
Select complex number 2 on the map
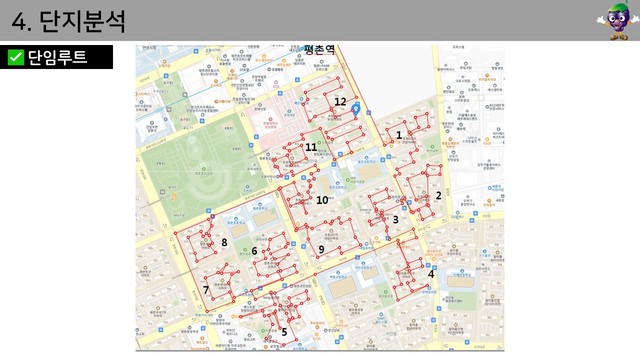pyautogui.click(x=438, y=196)
